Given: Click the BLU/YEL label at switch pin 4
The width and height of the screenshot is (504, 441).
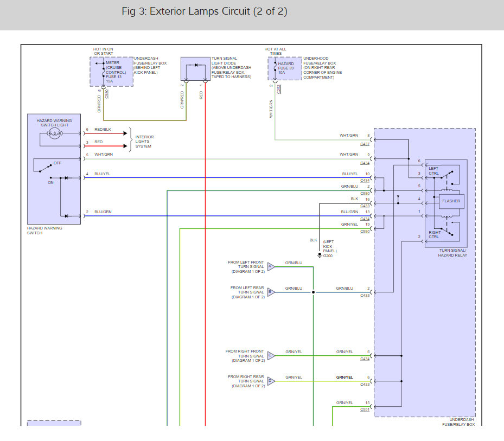Looking at the screenshot, I should [102, 174].
